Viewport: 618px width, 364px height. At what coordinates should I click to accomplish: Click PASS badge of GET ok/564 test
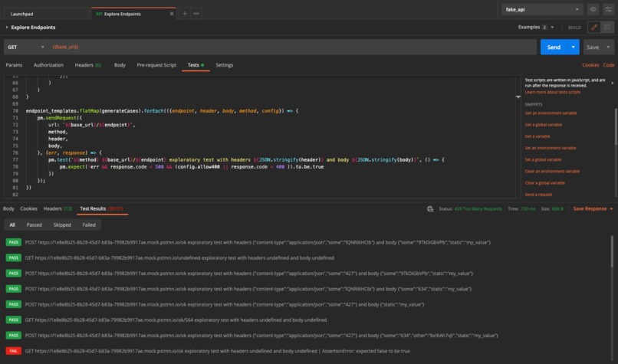coord(13,320)
